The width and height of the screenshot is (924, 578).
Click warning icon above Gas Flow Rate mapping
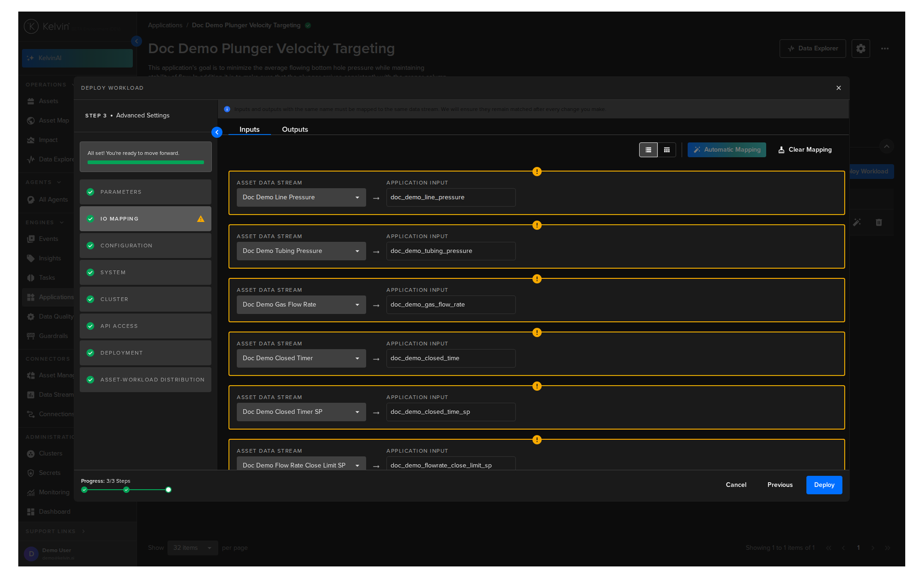point(537,279)
